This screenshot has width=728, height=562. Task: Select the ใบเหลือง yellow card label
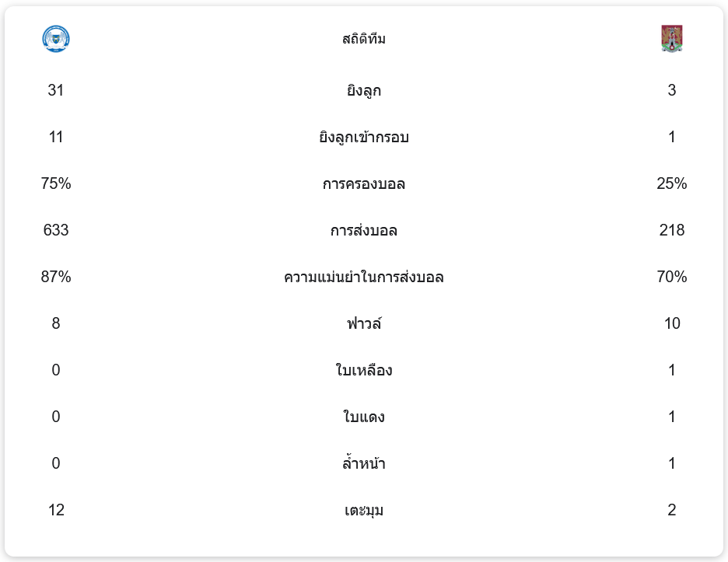pos(364,371)
